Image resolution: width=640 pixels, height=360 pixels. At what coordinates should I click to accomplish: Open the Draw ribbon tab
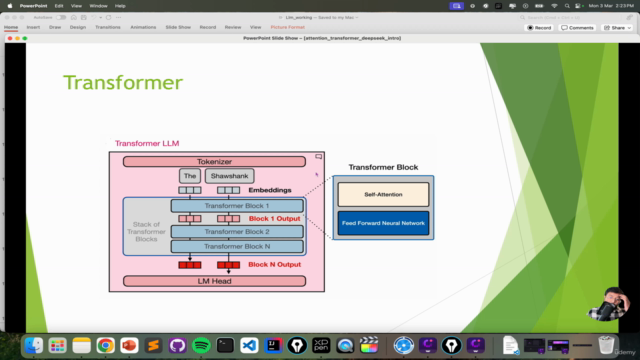coord(55,27)
